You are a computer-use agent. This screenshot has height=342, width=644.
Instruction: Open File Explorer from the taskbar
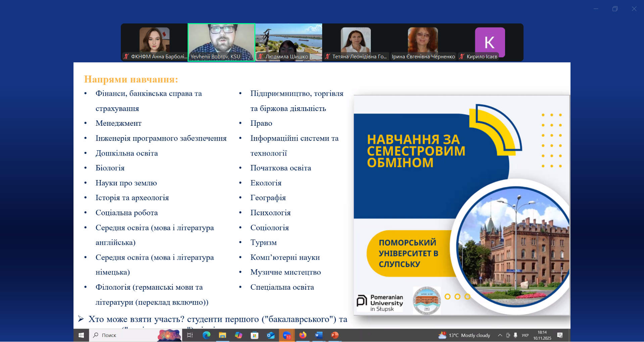(222, 335)
